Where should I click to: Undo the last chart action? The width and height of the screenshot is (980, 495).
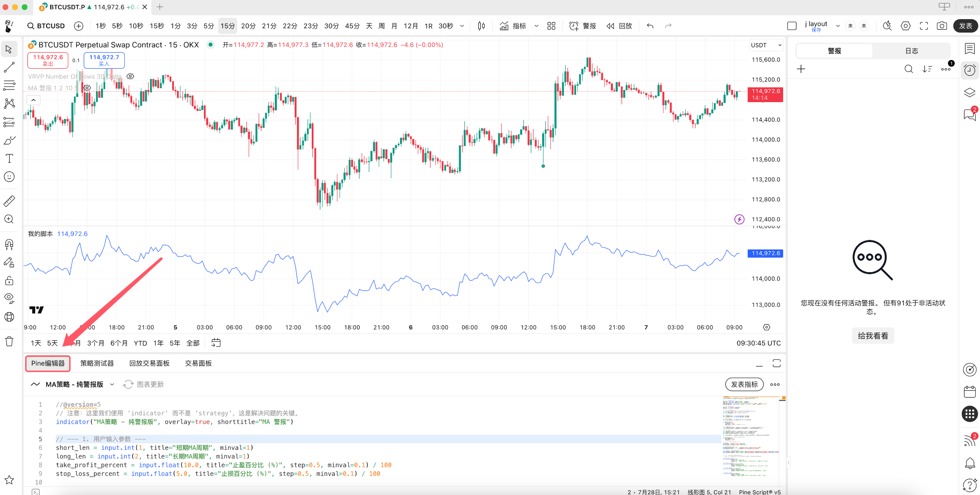pyautogui.click(x=650, y=26)
